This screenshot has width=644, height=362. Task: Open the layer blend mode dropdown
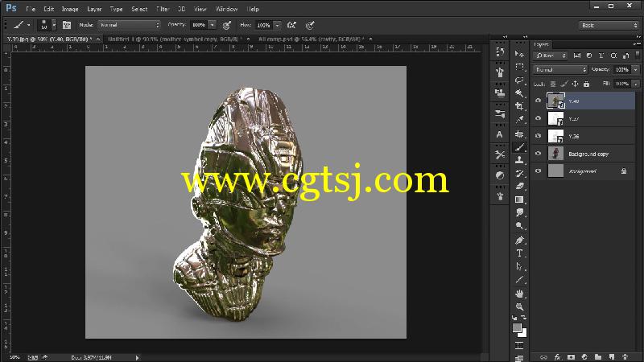click(560, 70)
